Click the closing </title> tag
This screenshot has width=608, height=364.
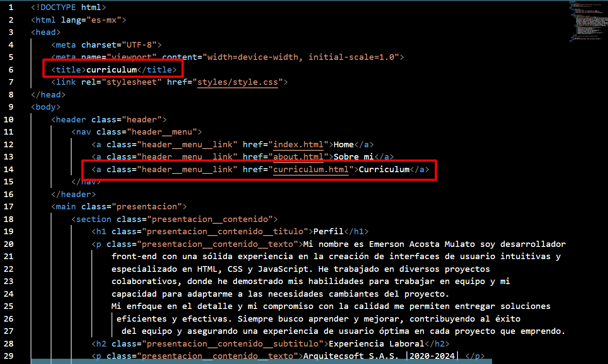[157, 69]
